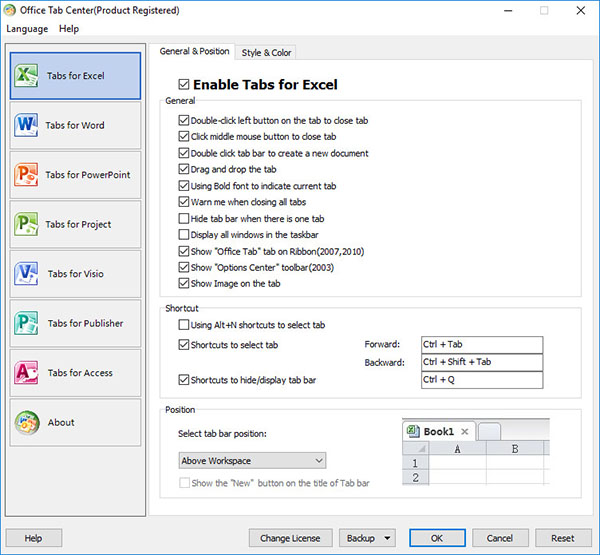Toggle Drag and drop the tab
The height and width of the screenshot is (555, 600).
(x=184, y=169)
